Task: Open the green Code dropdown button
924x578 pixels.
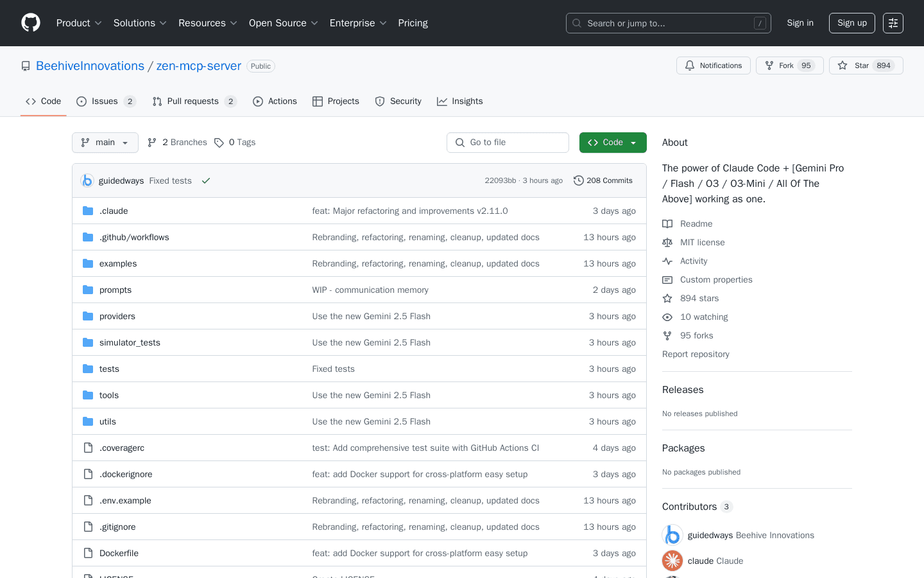Action: pyautogui.click(x=613, y=143)
